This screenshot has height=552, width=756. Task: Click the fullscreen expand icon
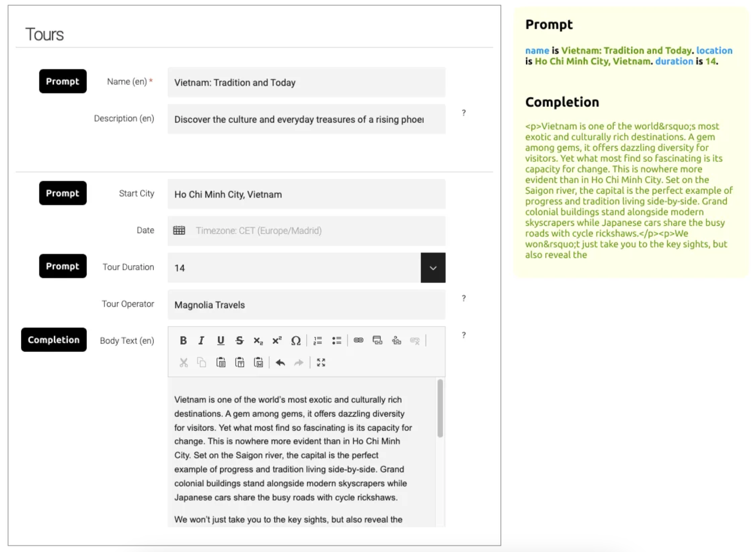coord(321,363)
